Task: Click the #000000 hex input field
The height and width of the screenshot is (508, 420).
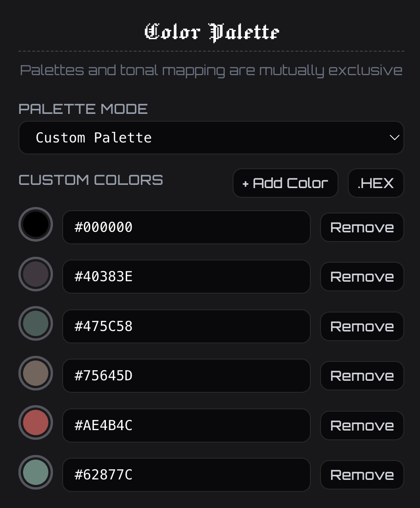Action: [186, 227]
